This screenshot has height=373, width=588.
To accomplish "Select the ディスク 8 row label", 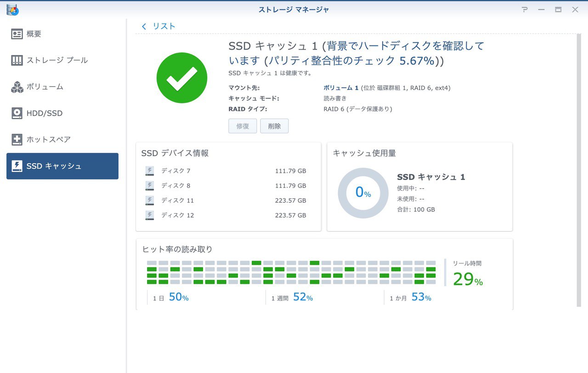I will click(175, 186).
